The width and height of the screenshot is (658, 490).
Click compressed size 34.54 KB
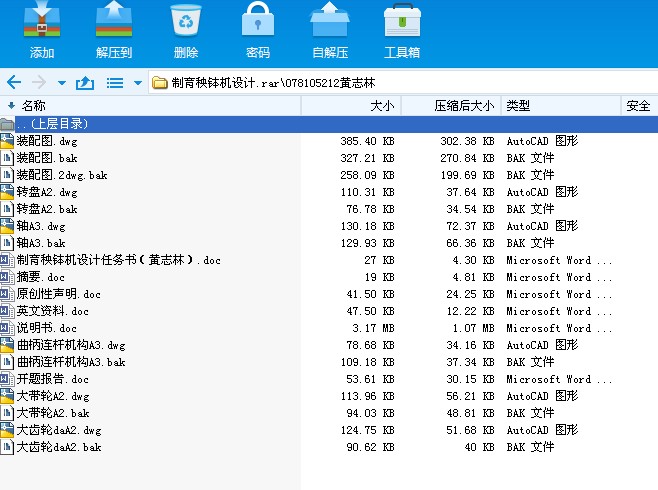(470, 209)
